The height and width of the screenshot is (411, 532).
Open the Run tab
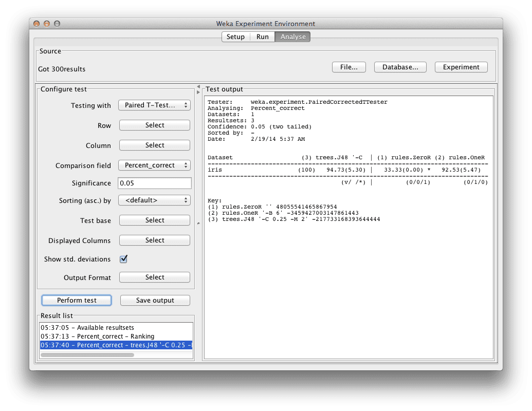pos(262,36)
